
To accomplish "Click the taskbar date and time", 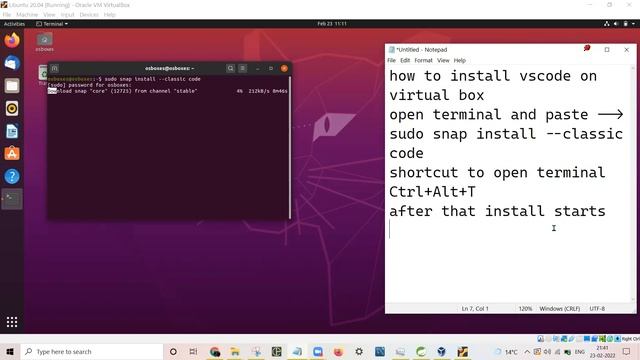I will point(602,352).
